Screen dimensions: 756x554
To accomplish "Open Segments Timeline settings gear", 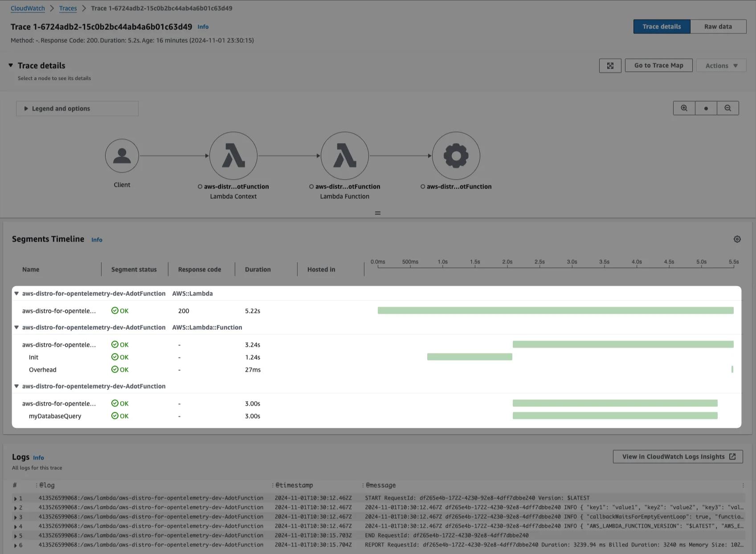I will tap(737, 239).
